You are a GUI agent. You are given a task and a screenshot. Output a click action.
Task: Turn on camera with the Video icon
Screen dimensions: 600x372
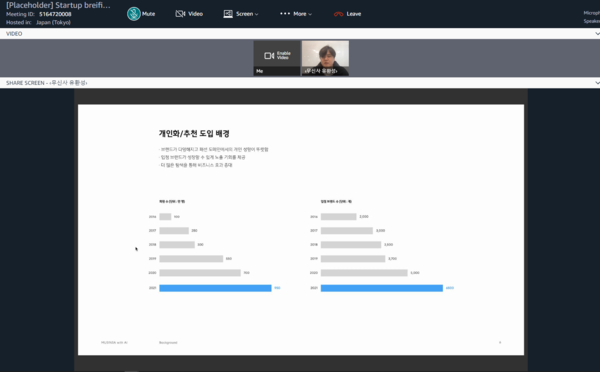[180, 14]
